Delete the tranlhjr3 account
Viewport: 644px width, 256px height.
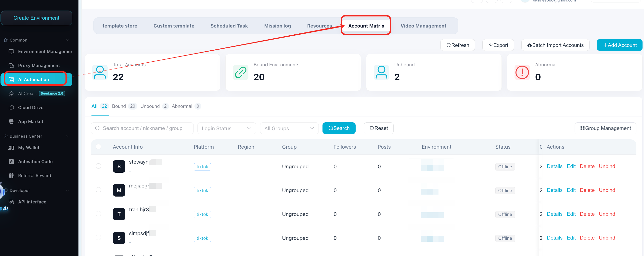click(587, 214)
